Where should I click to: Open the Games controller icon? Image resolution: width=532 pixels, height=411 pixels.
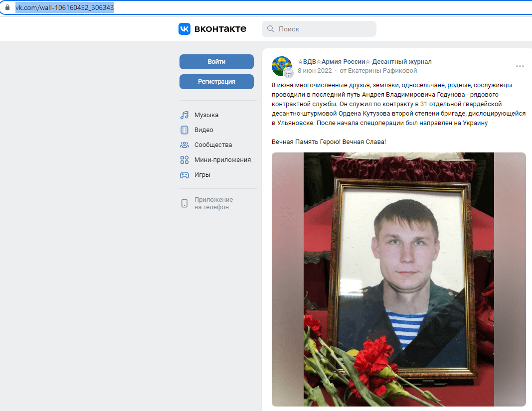(x=184, y=175)
